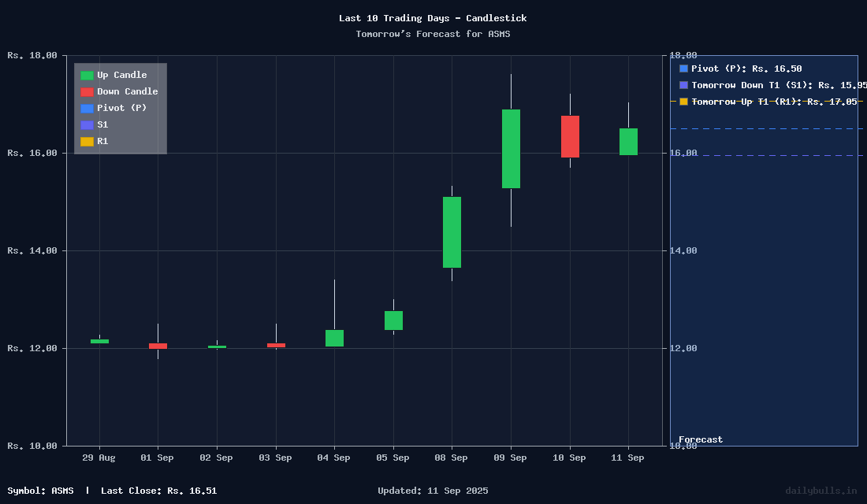This screenshot has width=867, height=504.
Task: Click the chart title 'Last 10 Trading Days - Candlestick'
Action: [x=433, y=18]
